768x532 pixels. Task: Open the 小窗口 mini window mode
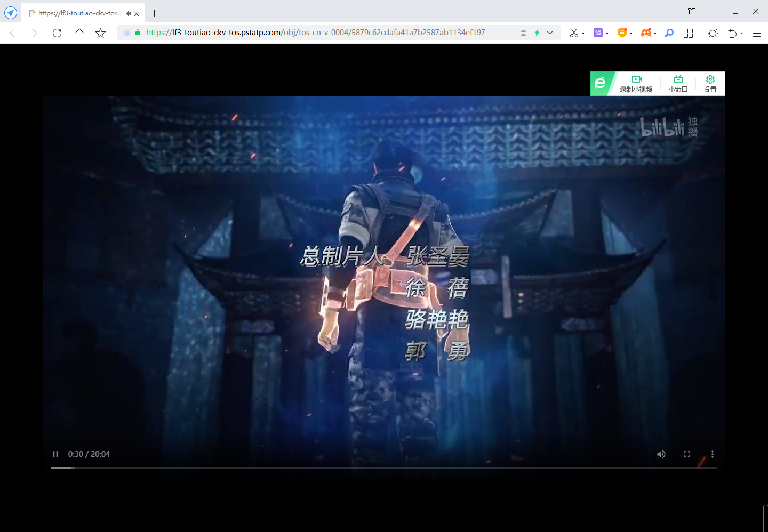pyautogui.click(x=678, y=84)
